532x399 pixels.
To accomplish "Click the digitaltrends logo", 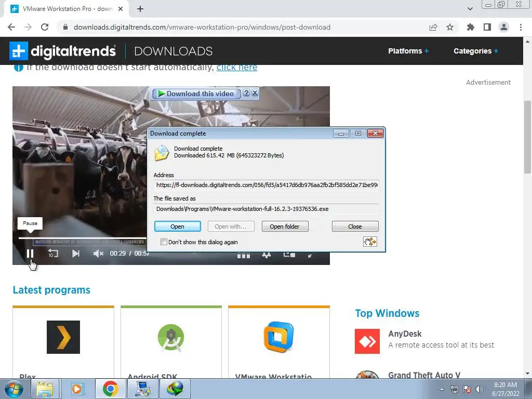I will tap(62, 51).
